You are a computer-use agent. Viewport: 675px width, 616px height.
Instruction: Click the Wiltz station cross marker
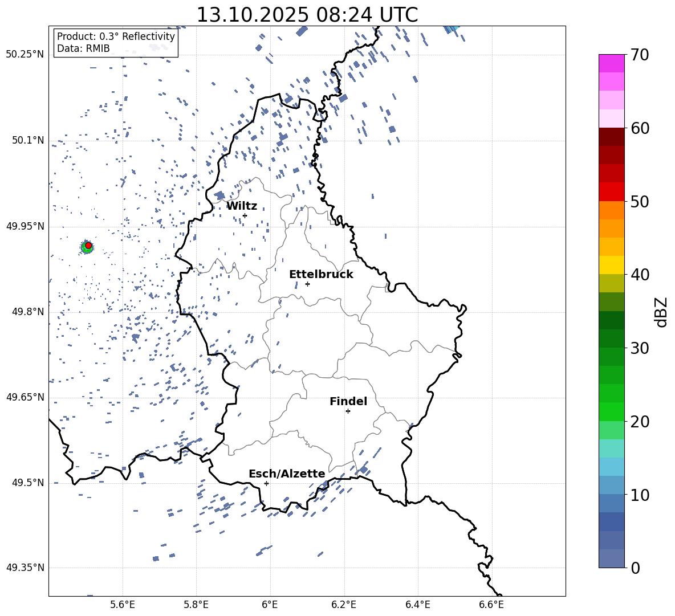245,215
